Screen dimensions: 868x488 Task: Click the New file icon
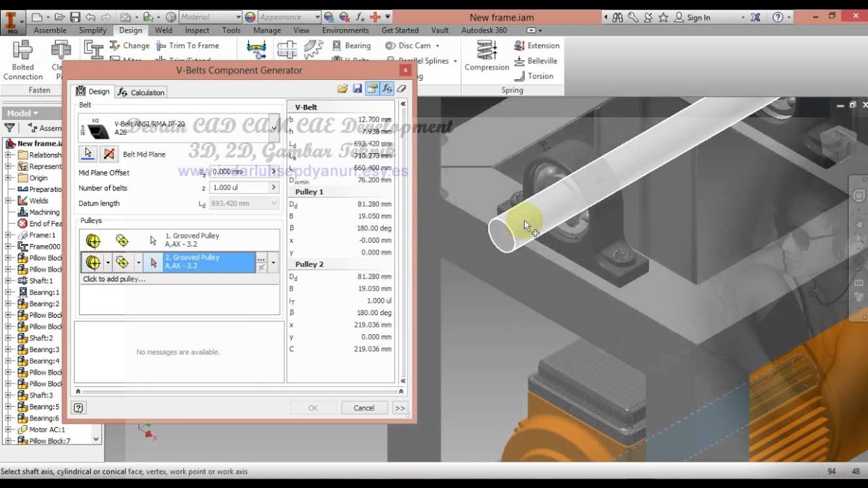[37, 17]
